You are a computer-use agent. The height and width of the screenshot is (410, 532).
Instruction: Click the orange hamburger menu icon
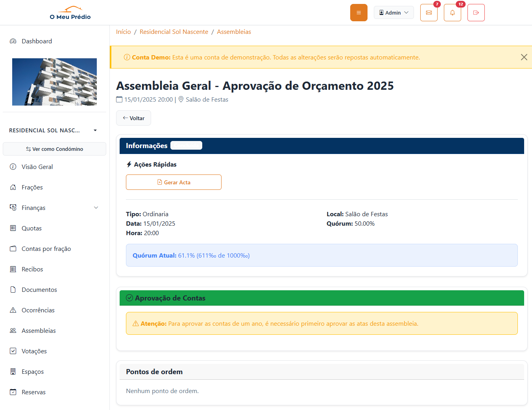[358, 12]
